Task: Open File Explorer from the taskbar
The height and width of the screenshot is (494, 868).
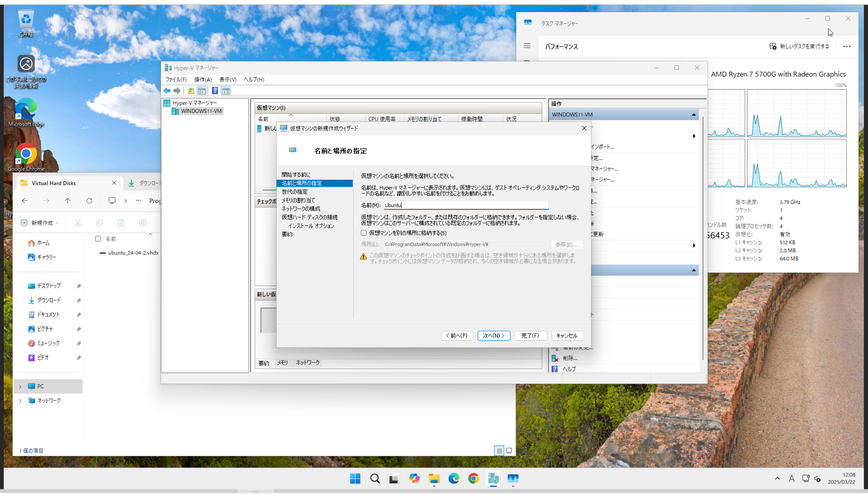Action: 434,478
